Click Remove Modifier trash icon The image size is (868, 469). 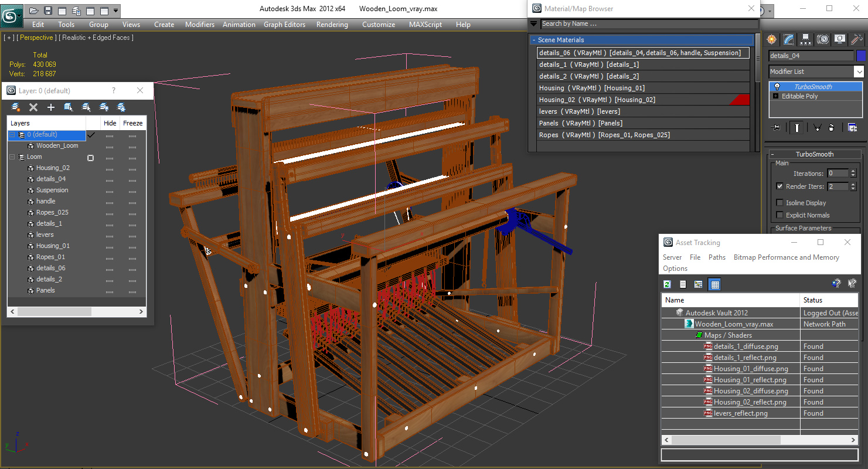click(x=831, y=127)
